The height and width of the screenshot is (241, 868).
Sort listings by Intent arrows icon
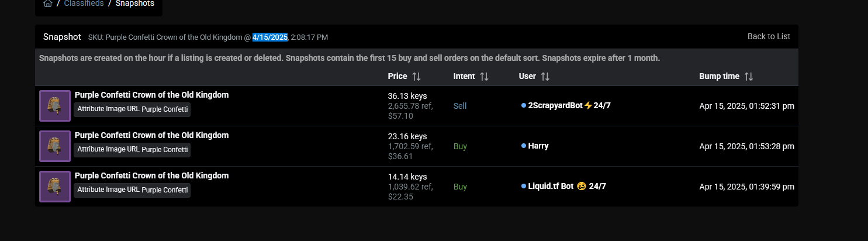point(484,77)
